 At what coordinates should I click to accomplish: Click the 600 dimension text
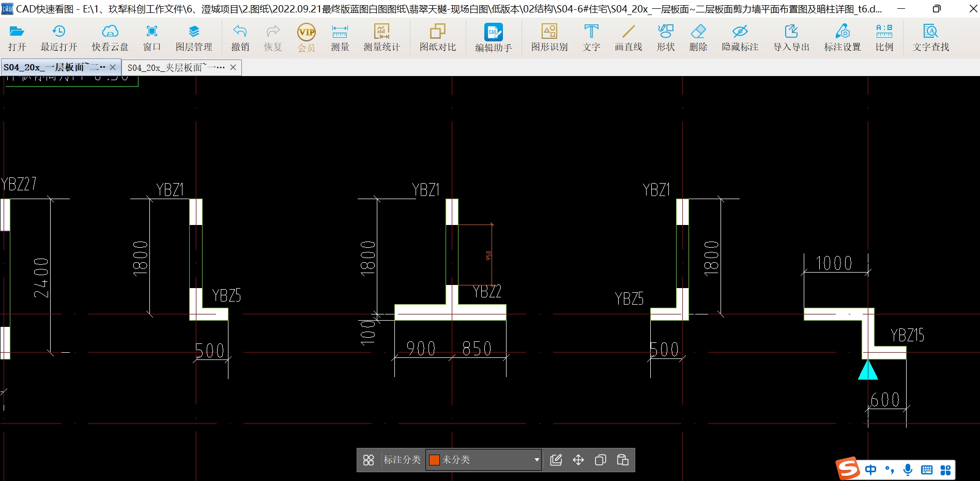[x=885, y=400]
